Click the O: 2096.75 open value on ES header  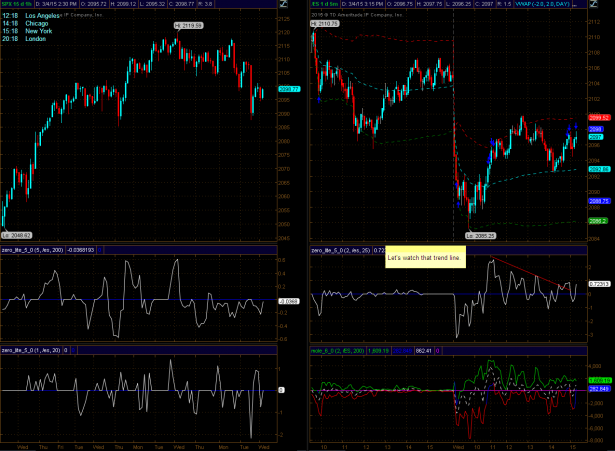pyautogui.click(x=400, y=4)
